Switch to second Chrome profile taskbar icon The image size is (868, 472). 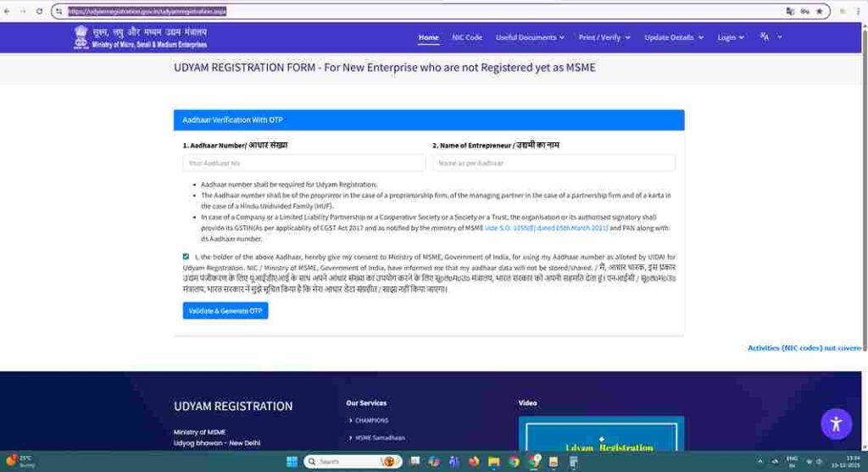pyautogui.click(x=534, y=462)
